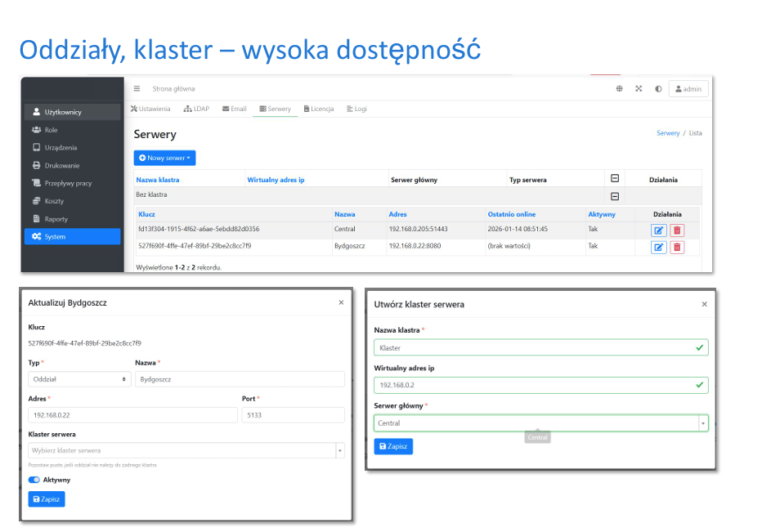Close the Utwórz klaster serwera dialog

pyautogui.click(x=705, y=304)
